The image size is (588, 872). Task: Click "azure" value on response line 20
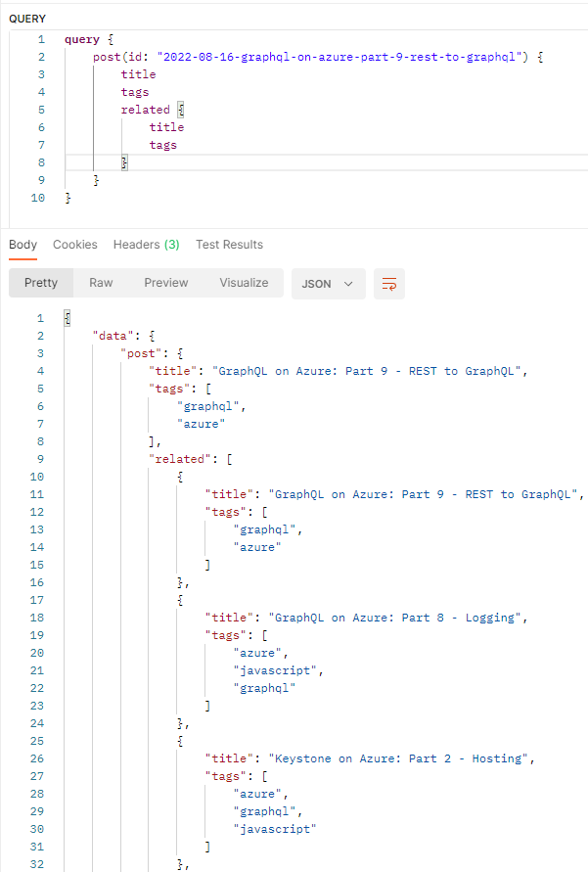coord(257,653)
